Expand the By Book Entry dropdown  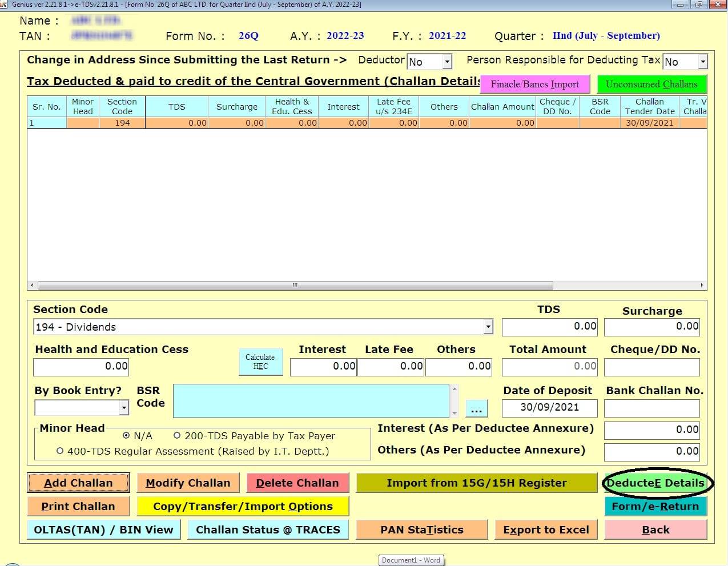tap(124, 407)
